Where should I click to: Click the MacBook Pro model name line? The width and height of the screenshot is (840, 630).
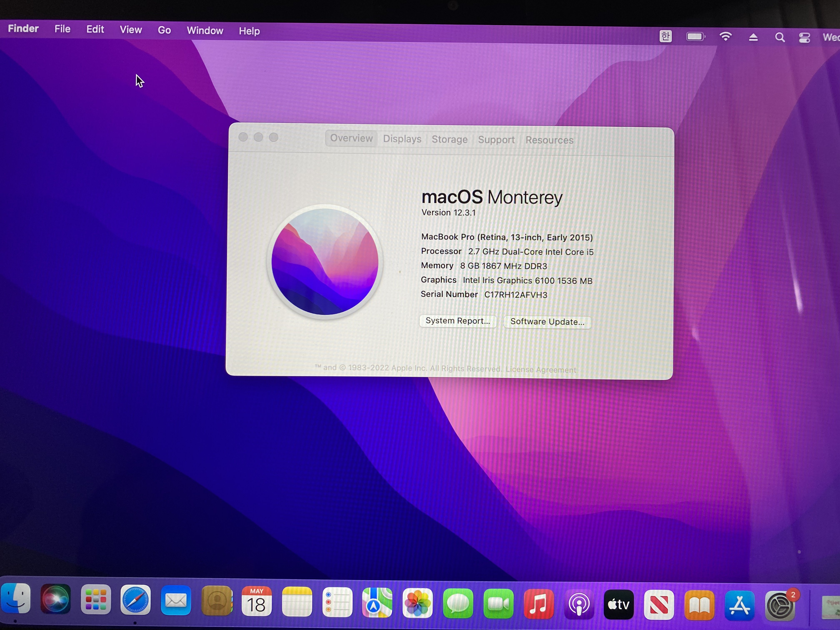tap(507, 237)
